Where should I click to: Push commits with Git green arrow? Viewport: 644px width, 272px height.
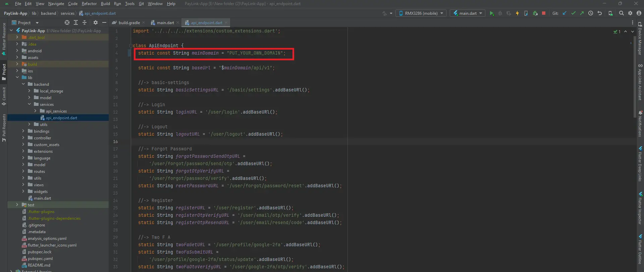[x=582, y=13]
